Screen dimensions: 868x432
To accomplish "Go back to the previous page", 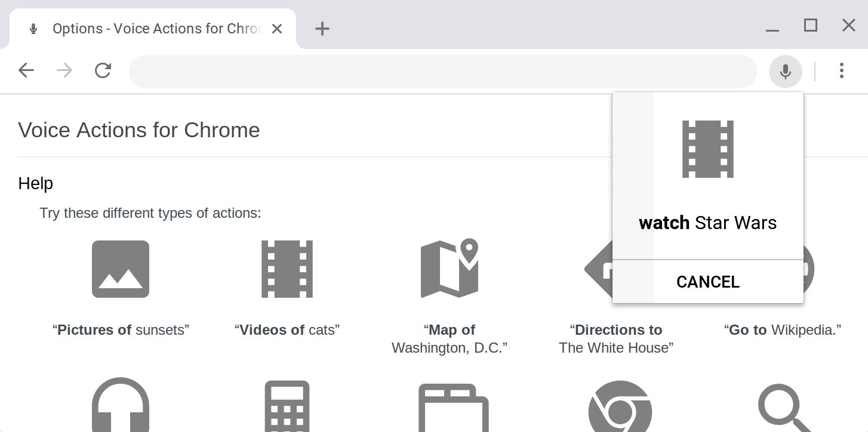I will (26, 70).
